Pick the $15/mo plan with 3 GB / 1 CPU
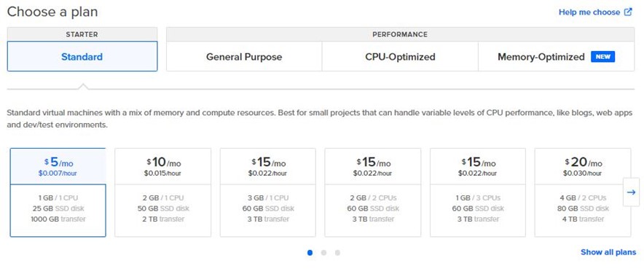The height and width of the screenshot is (269, 644). point(268,192)
